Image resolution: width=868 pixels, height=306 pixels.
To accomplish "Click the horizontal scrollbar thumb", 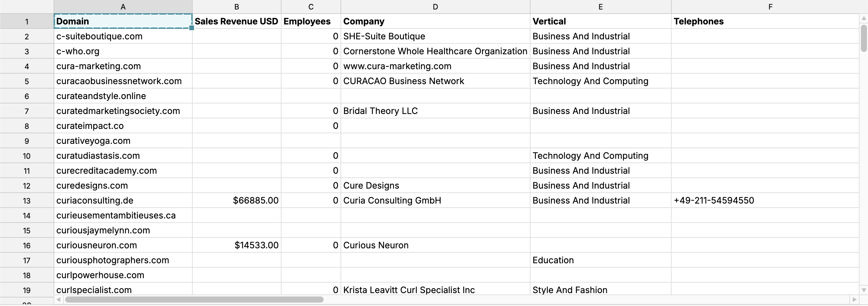I will pyautogui.click(x=194, y=300).
